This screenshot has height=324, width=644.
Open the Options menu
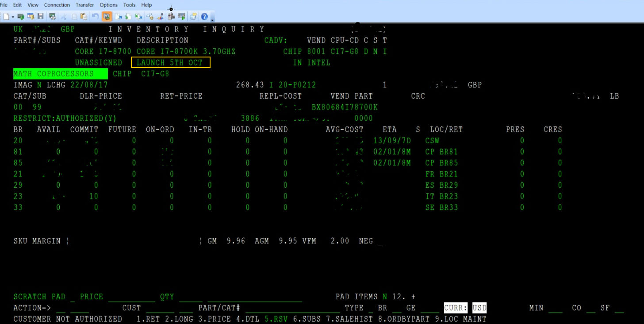tap(108, 5)
